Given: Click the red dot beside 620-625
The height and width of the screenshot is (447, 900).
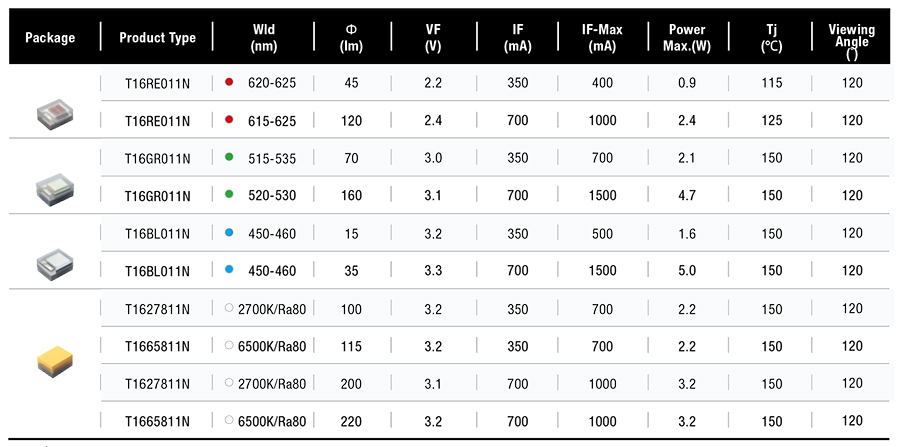Looking at the screenshot, I should [230, 83].
